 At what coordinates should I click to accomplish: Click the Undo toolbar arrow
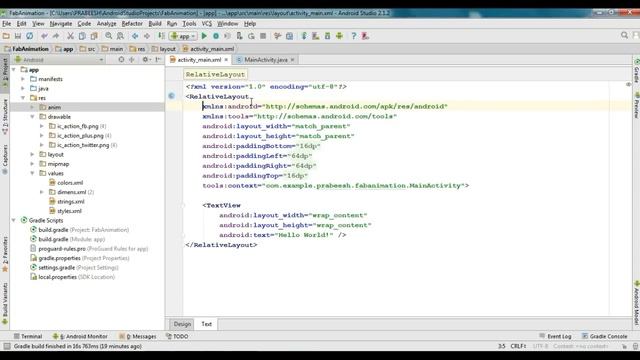click(x=44, y=36)
